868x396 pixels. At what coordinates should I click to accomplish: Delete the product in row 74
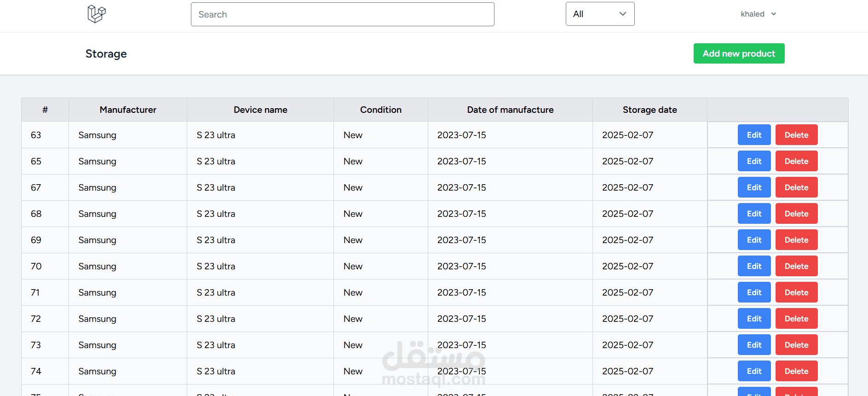[796, 371]
